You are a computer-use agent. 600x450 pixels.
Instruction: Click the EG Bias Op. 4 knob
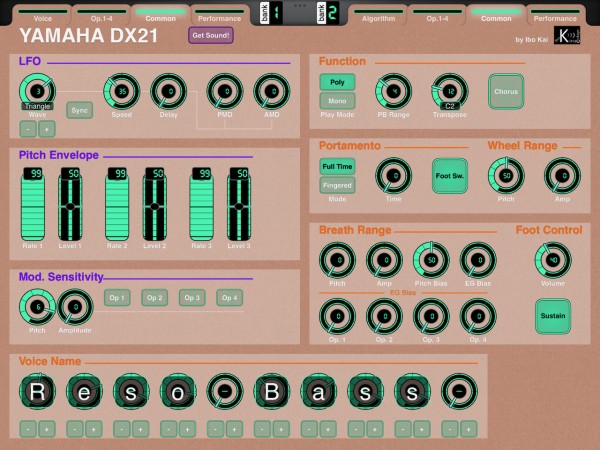click(x=478, y=316)
